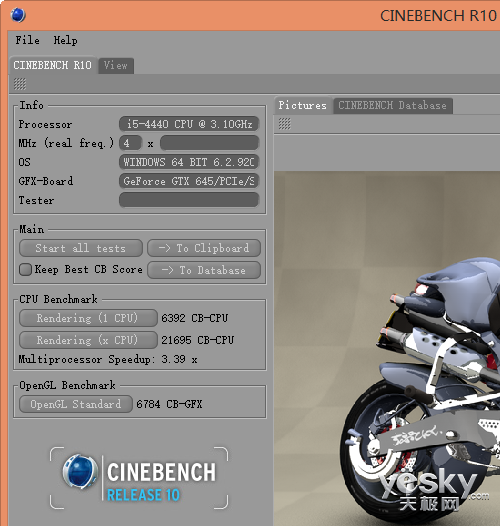Click the empty real frequency field

tap(209, 143)
